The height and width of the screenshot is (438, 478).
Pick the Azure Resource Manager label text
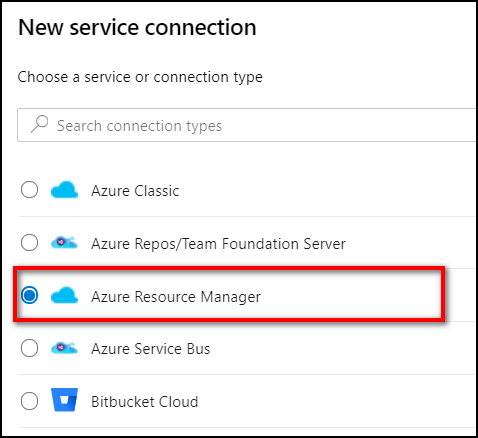coord(176,297)
